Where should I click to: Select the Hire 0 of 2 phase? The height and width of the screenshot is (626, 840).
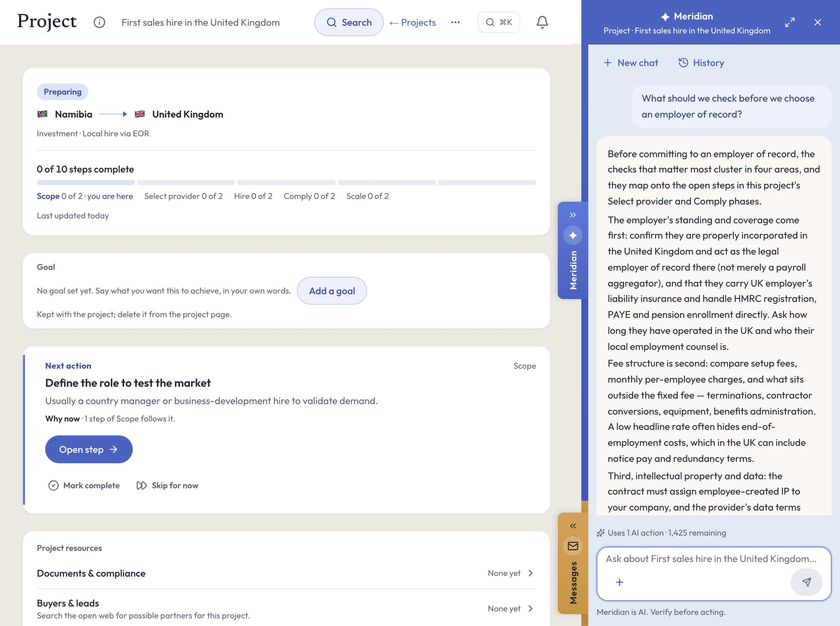click(253, 196)
